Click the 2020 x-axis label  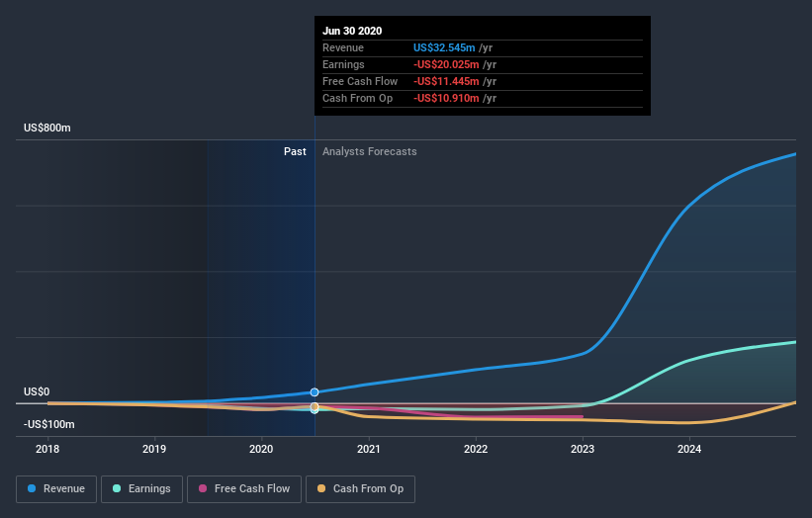tap(261, 449)
